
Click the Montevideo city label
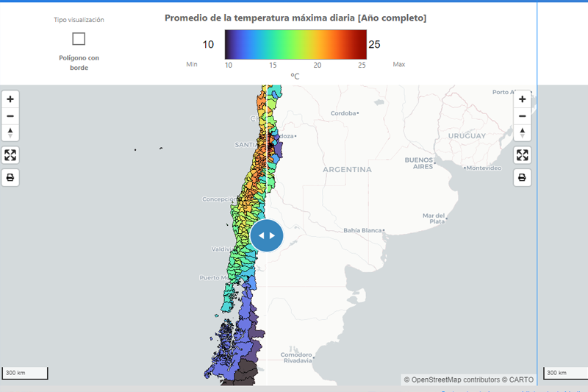pyautogui.click(x=484, y=168)
